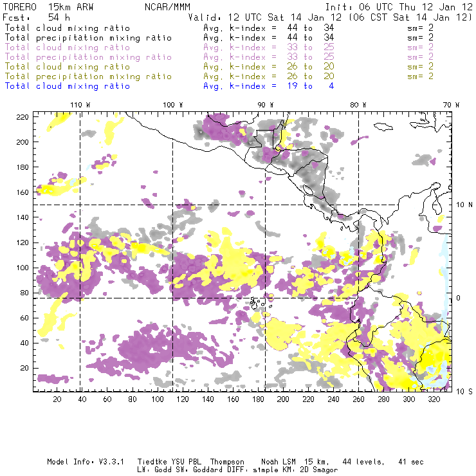The width and height of the screenshot is (476, 476).
Task: Click "44 levels," in the model info
Action: tap(363, 462)
